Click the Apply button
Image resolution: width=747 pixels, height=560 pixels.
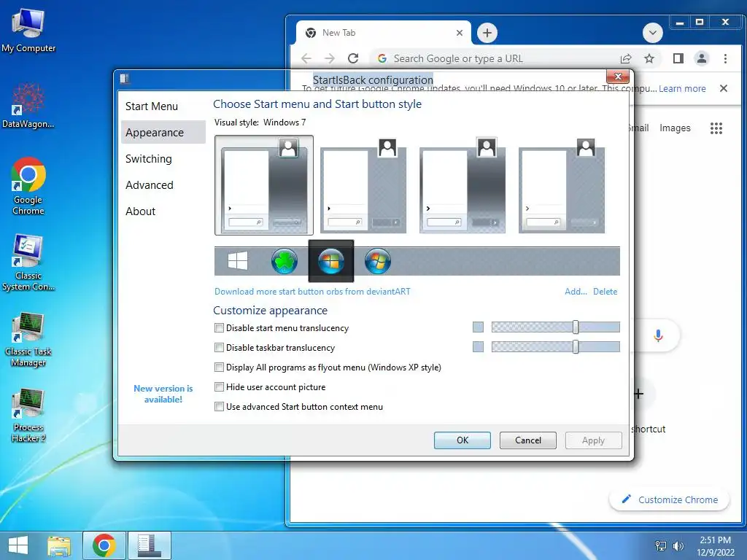pos(593,440)
